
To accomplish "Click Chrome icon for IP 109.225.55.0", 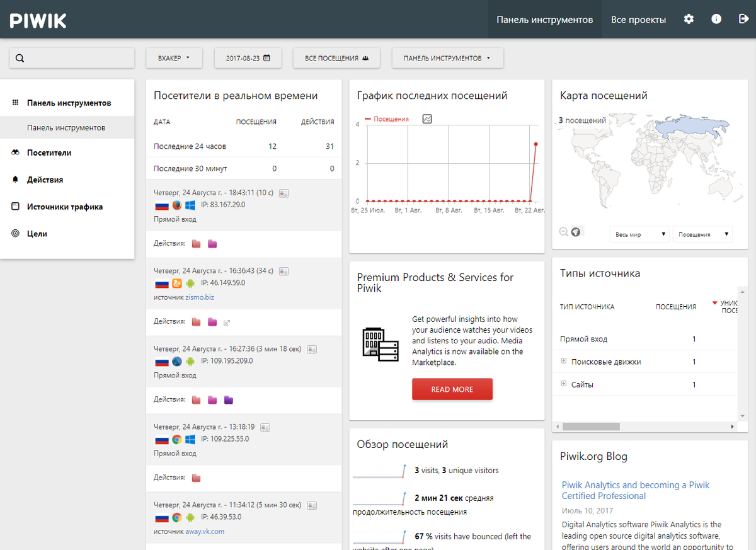I will point(177,440).
